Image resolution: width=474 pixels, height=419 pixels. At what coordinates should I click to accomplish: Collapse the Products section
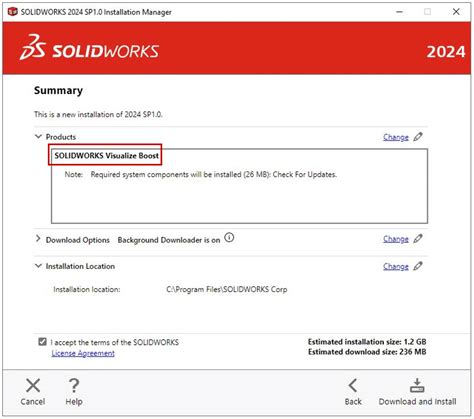(38, 136)
